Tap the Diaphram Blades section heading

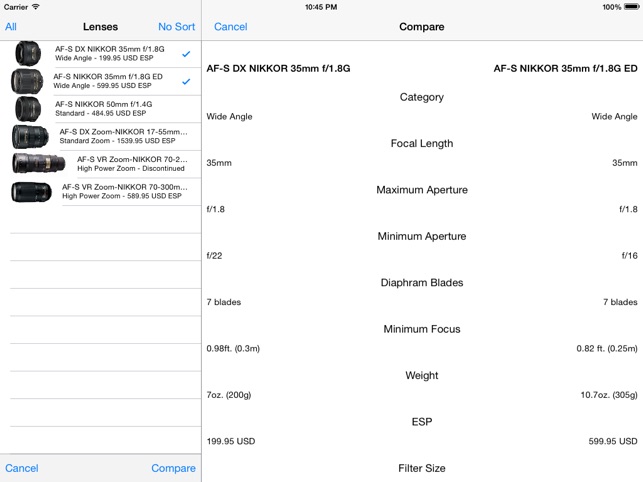[422, 283]
